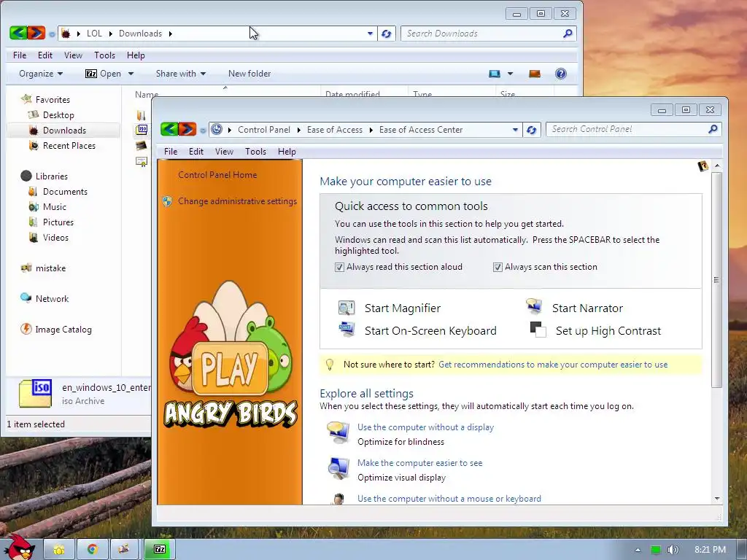Click Control Panel breadcrumb in address bar
Image resolution: width=747 pixels, height=560 pixels.
click(x=264, y=130)
